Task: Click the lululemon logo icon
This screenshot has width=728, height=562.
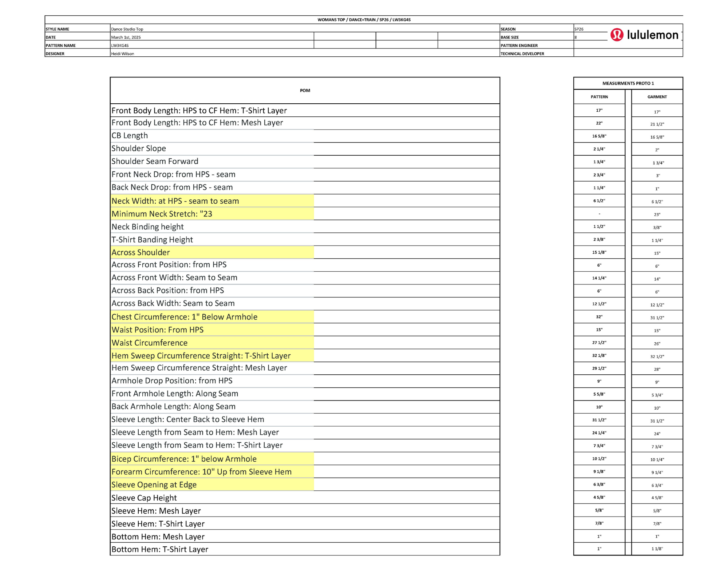Action: pos(617,35)
